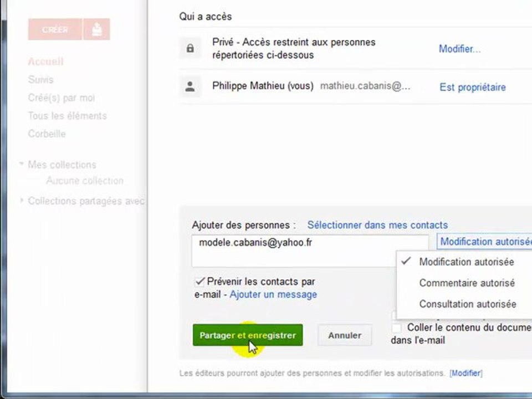Open Accueil in the sidebar
Screen dimensions: 532x399
click(46, 62)
